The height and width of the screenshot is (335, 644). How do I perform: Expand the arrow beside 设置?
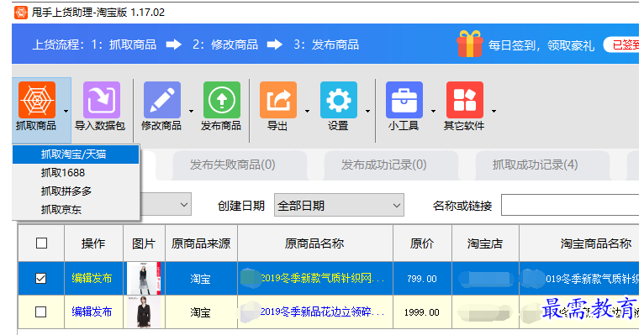click(367, 111)
